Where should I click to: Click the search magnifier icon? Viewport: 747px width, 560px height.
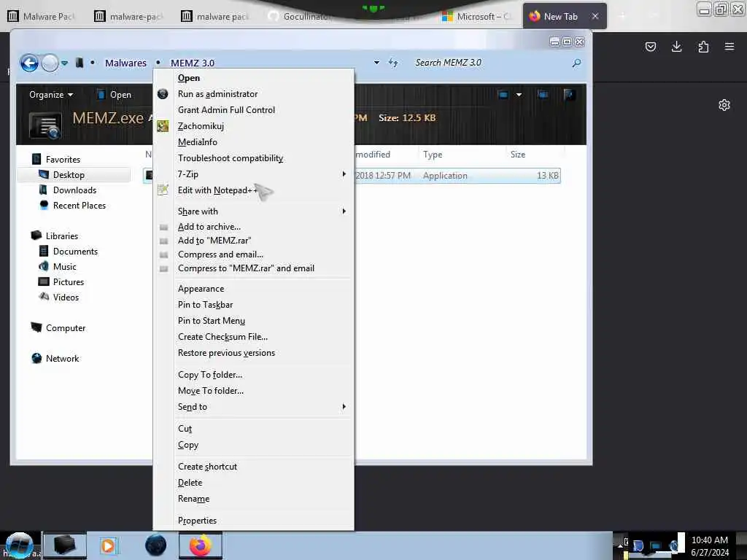[576, 63]
